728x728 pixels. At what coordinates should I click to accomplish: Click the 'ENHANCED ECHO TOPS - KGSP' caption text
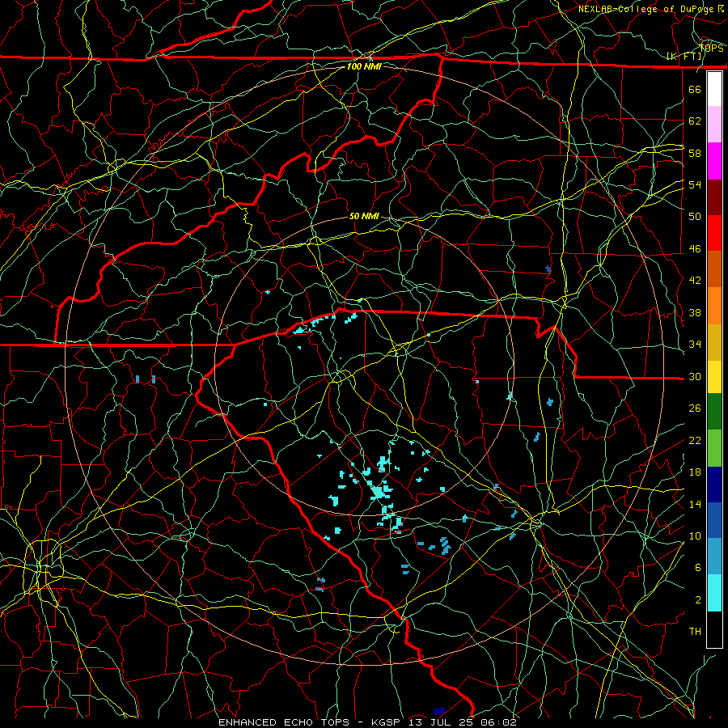tap(311, 722)
